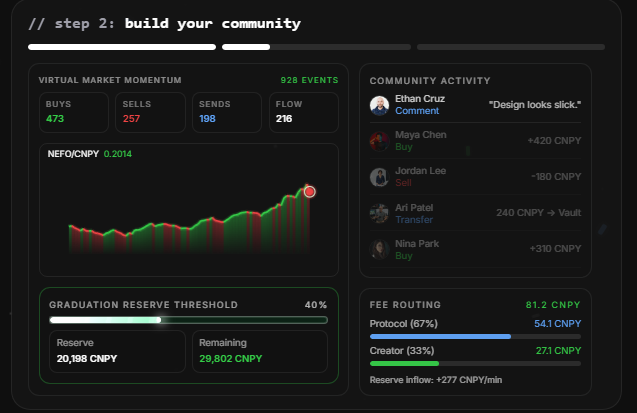Click the Sell label under Jordan Lee

pyautogui.click(x=403, y=183)
